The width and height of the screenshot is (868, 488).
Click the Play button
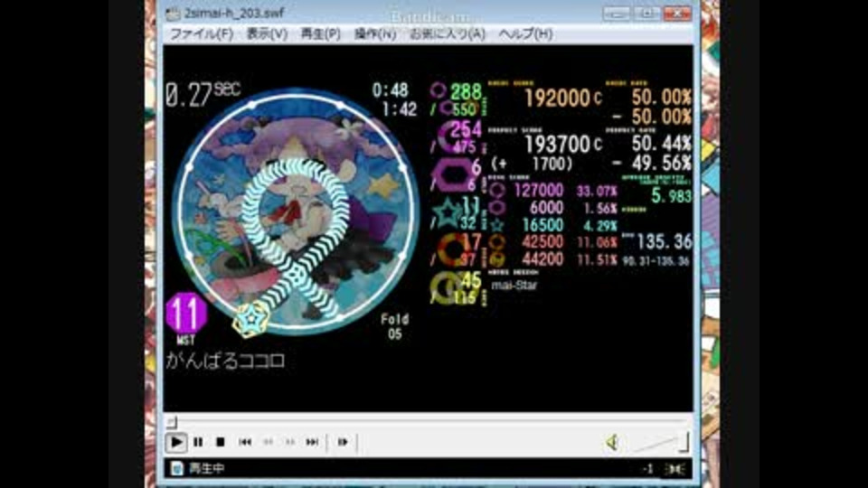176,442
